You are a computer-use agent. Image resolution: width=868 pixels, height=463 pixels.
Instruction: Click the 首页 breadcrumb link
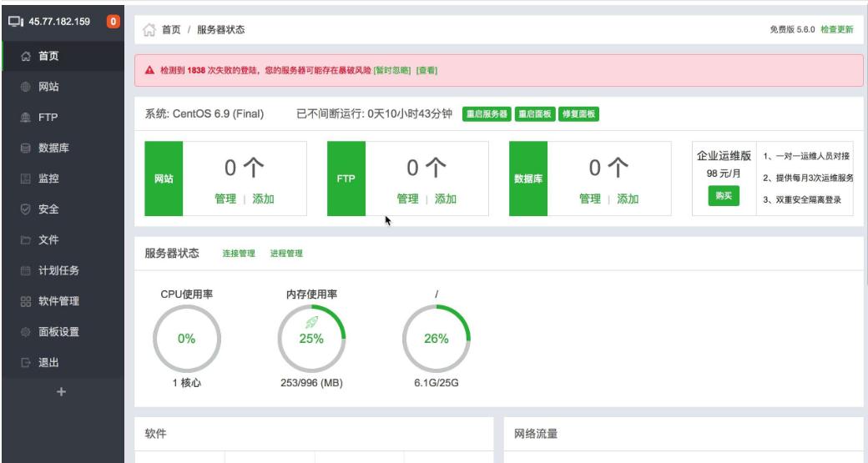coord(171,30)
